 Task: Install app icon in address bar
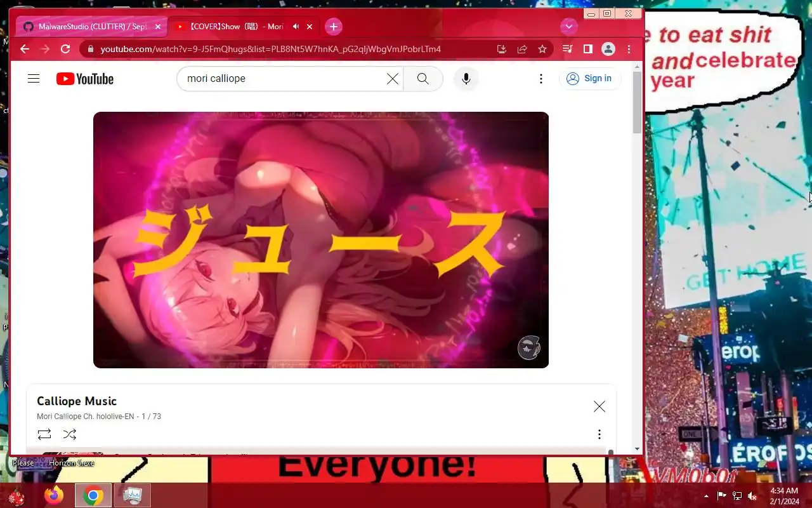pyautogui.click(x=502, y=49)
